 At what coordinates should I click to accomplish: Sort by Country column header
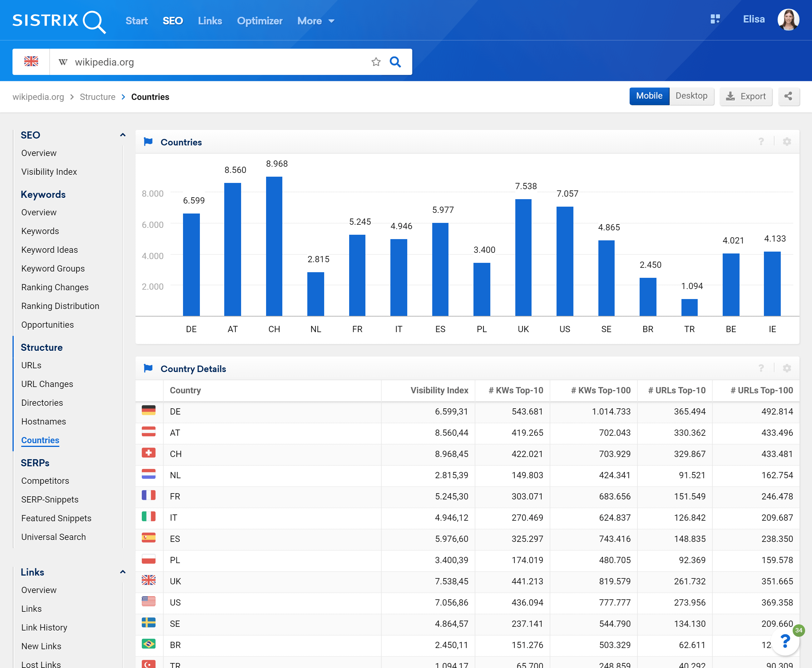185,390
